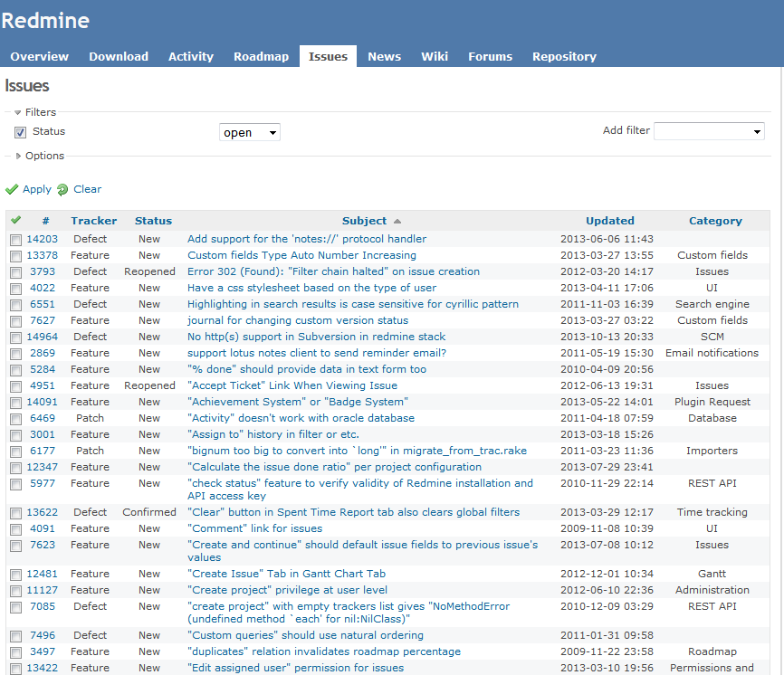The image size is (784, 675).
Task: Open issue number 6469
Action: (42, 418)
